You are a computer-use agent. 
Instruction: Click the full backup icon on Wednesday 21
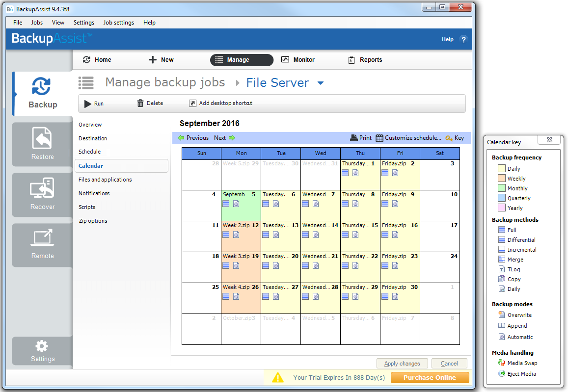(305, 266)
